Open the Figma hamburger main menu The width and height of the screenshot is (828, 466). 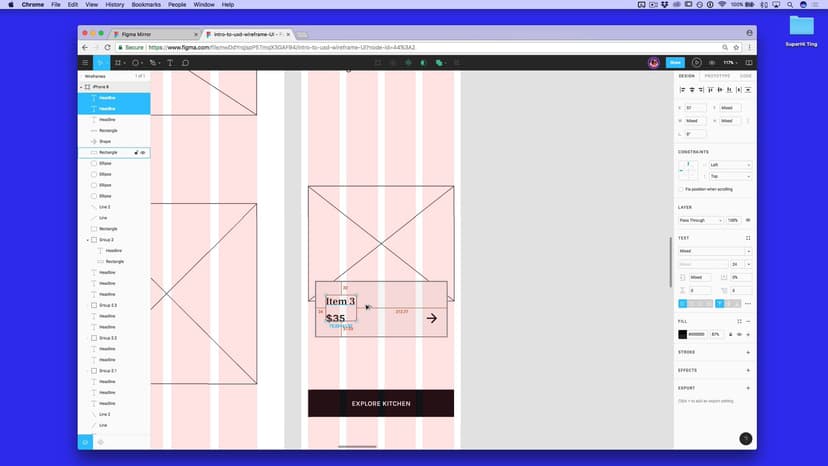(x=85, y=62)
